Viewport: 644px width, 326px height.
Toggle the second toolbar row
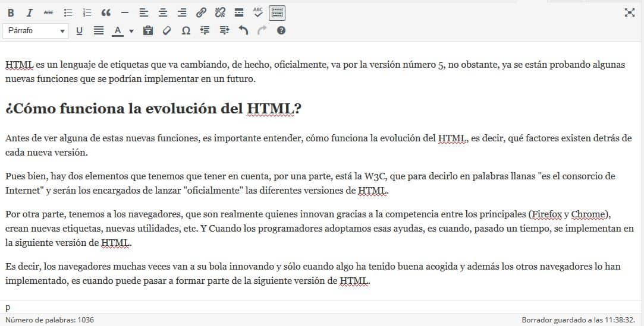277,13
